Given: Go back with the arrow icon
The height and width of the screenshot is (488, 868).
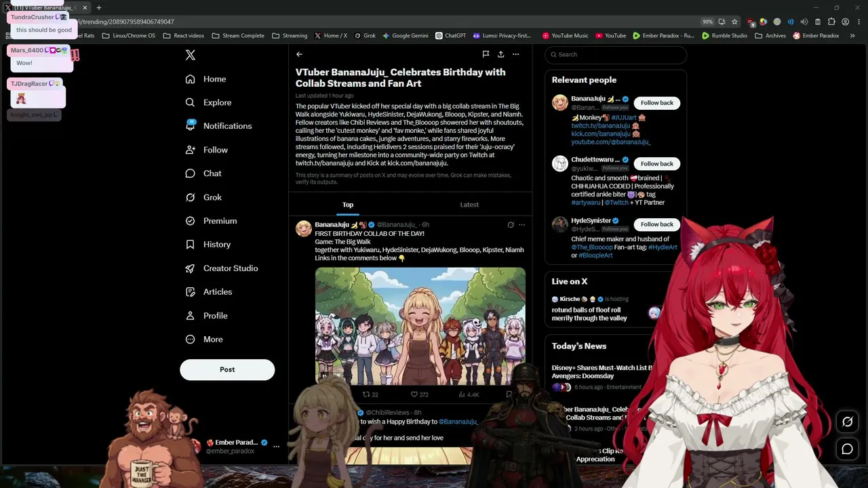Looking at the screenshot, I should pyautogui.click(x=299, y=54).
